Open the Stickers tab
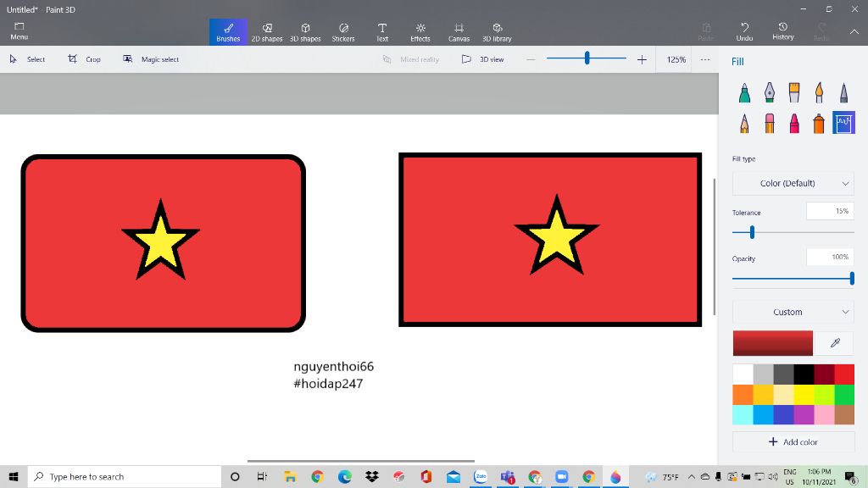Image resolution: width=868 pixels, height=488 pixels. [343, 31]
